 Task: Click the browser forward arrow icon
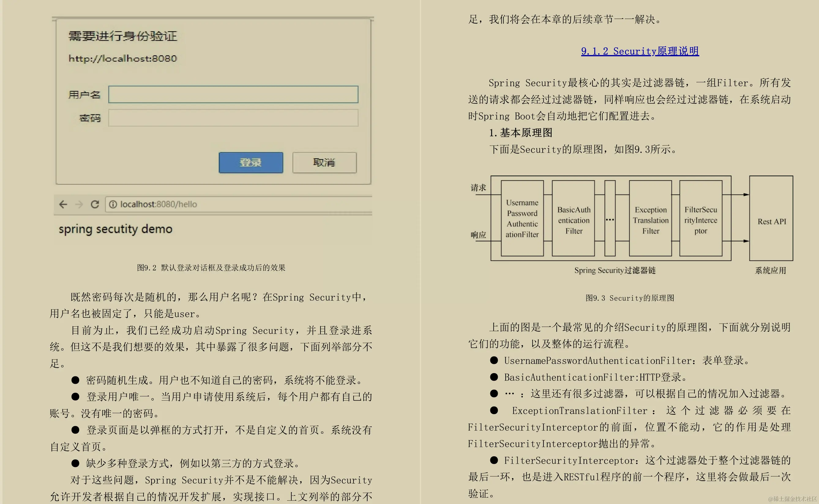click(x=79, y=204)
